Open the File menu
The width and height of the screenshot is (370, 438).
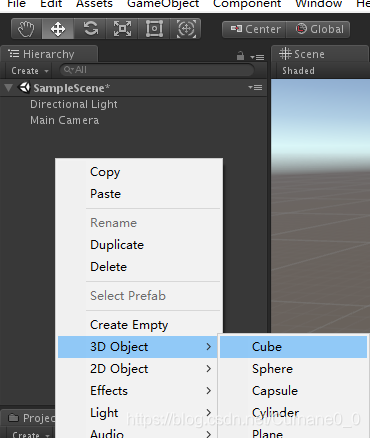click(17, 4)
